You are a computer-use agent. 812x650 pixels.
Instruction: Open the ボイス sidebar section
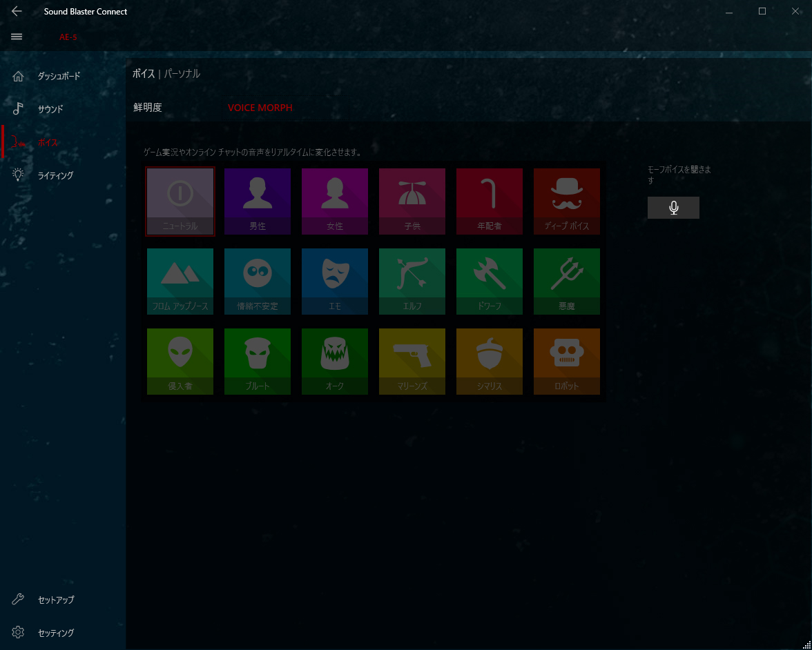pos(63,142)
